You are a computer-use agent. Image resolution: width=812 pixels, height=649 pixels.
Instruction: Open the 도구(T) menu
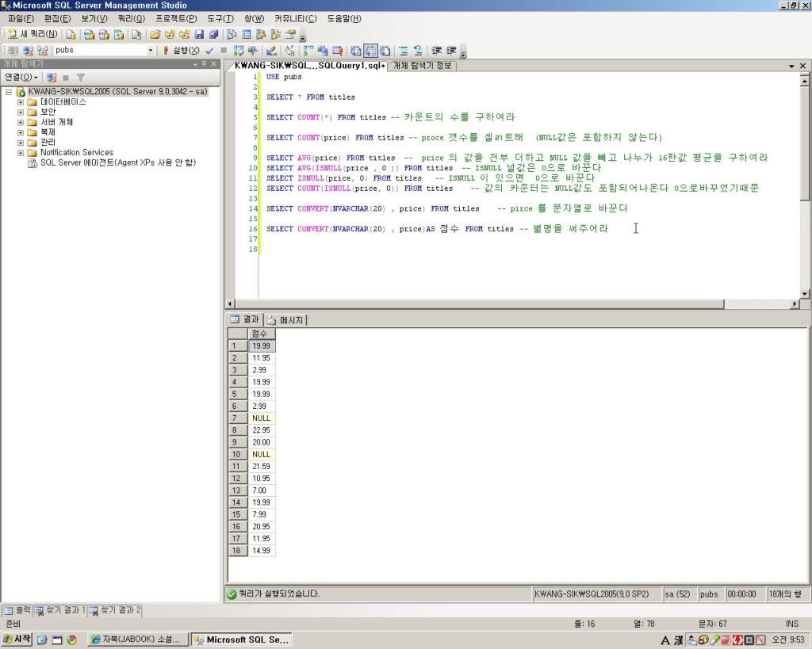220,19
